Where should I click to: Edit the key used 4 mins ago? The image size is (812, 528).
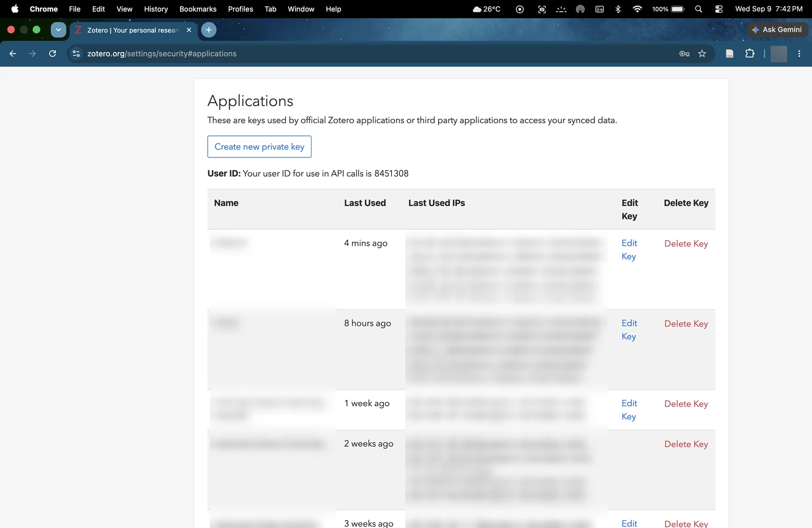point(629,250)
